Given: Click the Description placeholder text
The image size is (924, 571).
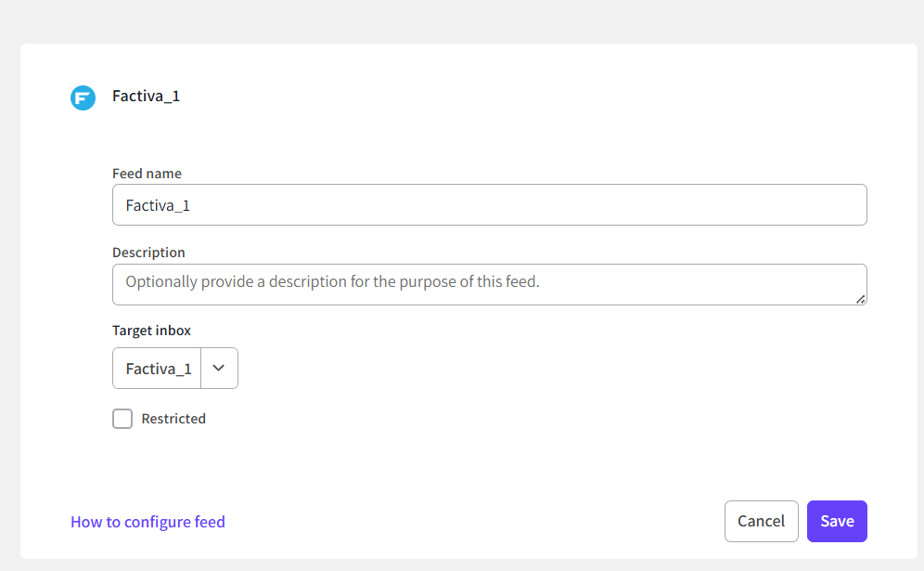Looking at the screenshot, I should pos(332,281).
